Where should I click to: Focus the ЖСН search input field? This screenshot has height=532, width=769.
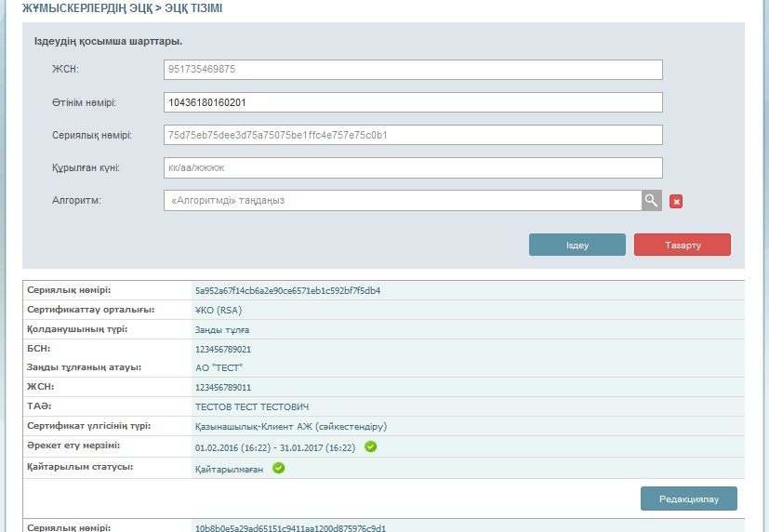click(413, 70)
